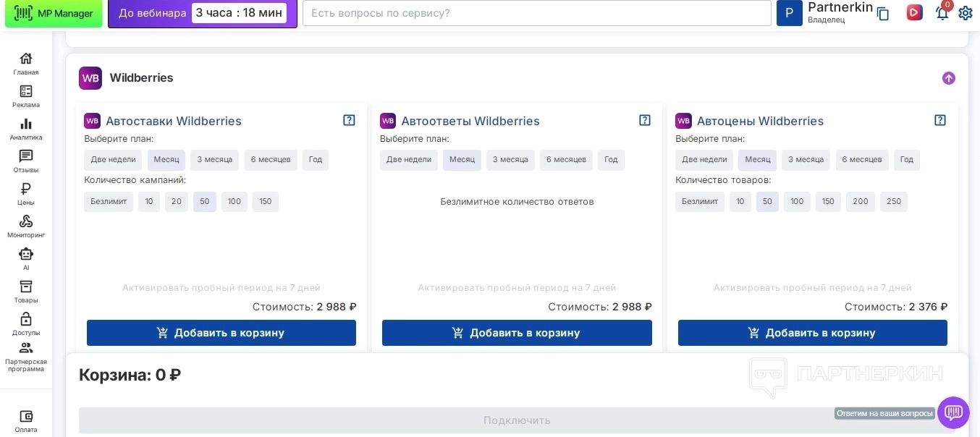
Task: Open the purple support chat bubble
Action: click(953, 412)
